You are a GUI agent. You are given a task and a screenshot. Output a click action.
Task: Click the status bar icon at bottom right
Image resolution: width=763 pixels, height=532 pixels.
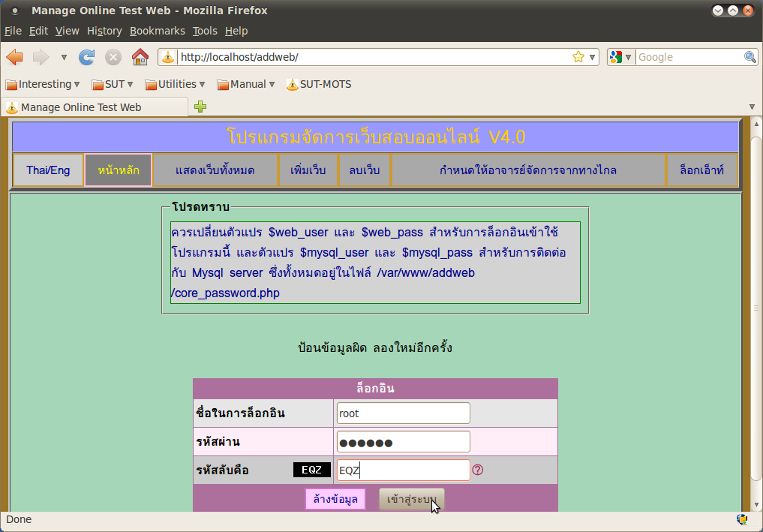pos(742,519)
